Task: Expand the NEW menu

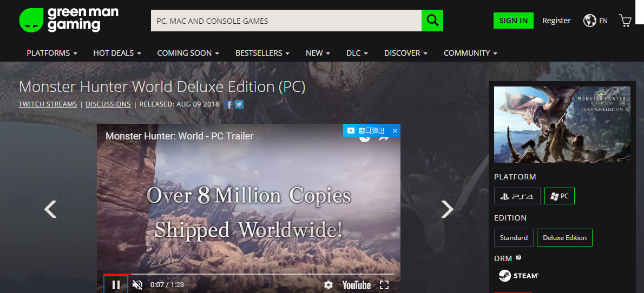Action: pos(318,53)
